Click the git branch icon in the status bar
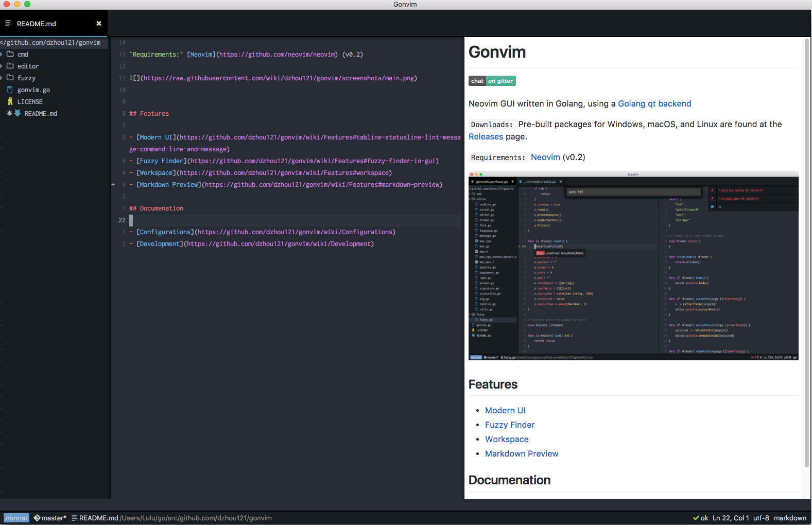 pos(37,518)
